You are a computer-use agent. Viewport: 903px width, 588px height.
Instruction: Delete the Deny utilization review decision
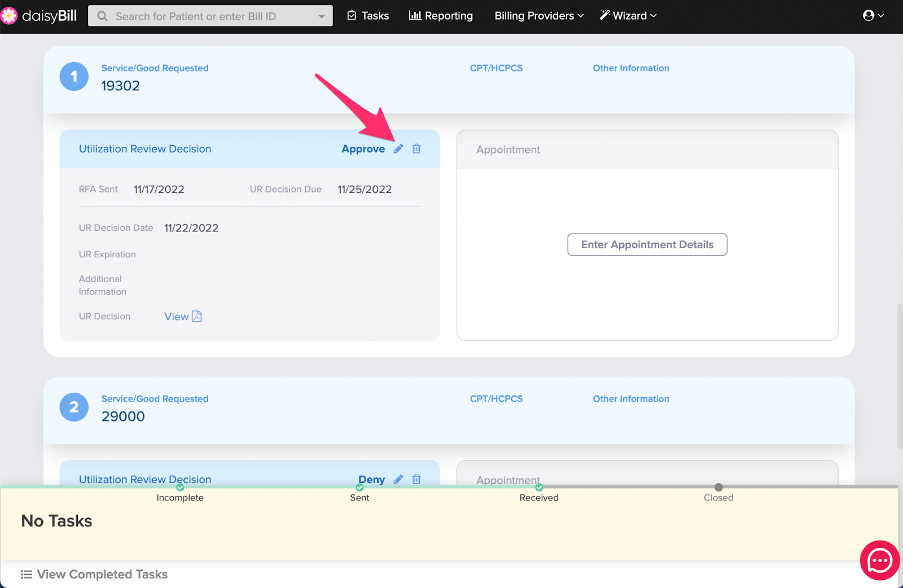(417, 479)
